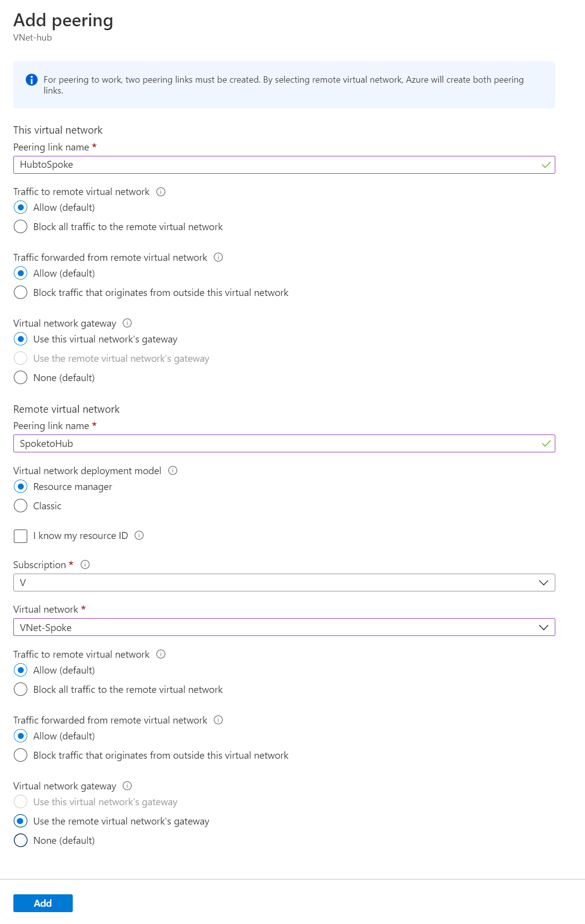Click info icon beside second Traffic forwarded from remote network
The height and width of the screenshot is (924, 585).
[218, 720]
